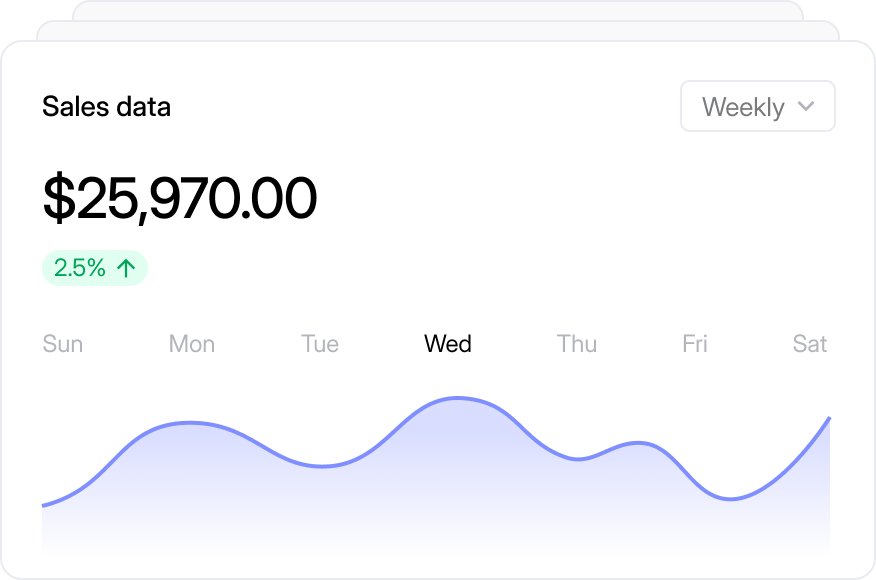Select the Sun day label
The image size is (876, 580).
[63, 344]
